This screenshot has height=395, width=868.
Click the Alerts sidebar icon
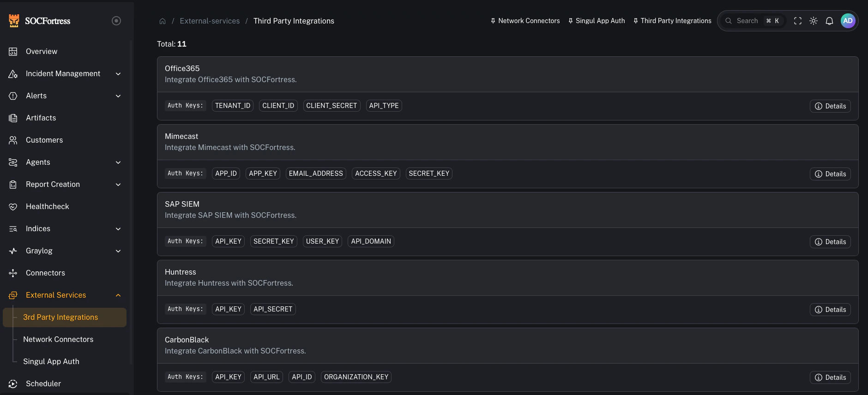[13, 96]
